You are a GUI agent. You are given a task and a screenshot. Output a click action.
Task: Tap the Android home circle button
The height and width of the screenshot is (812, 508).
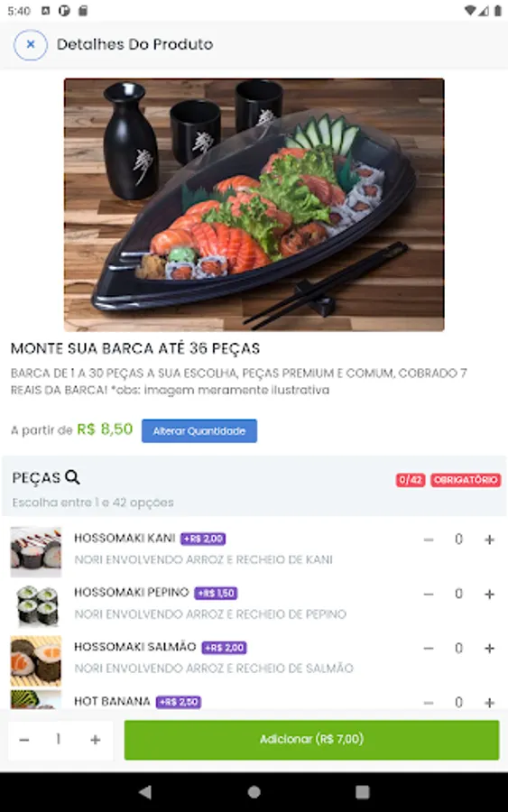tap(254, 792)
